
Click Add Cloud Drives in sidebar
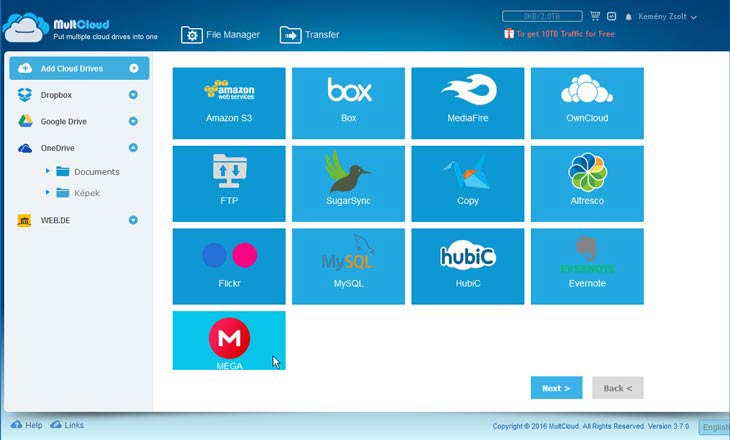coord(79,68)
